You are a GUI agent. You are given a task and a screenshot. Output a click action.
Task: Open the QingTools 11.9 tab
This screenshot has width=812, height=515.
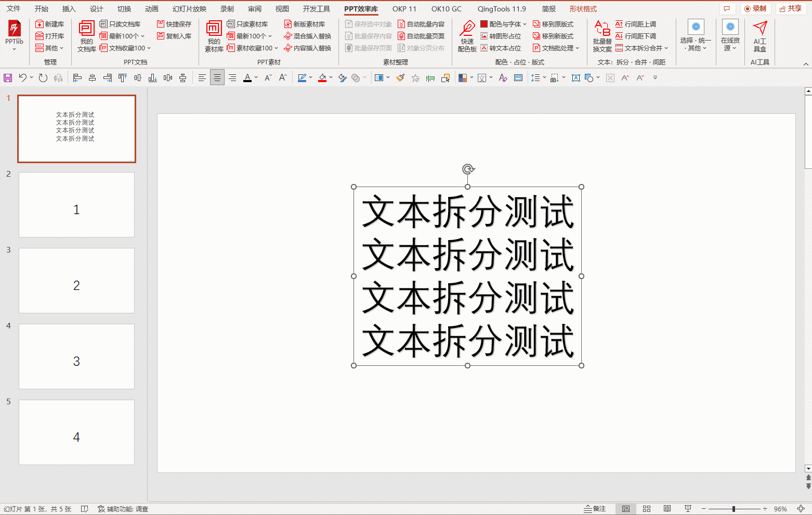coord(502,9)
